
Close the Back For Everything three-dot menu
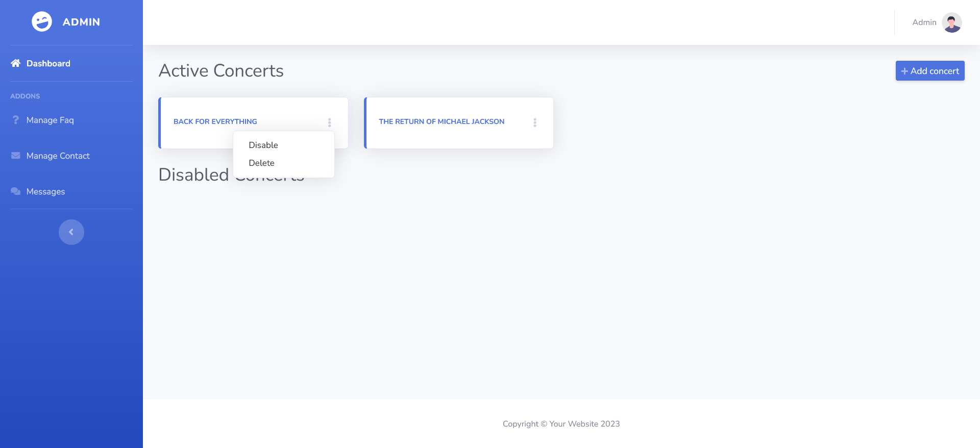[330, 122]
